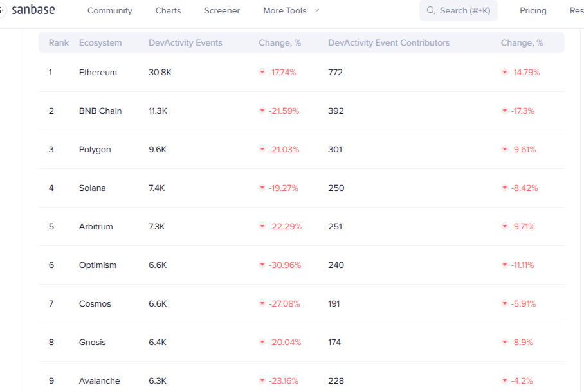Select the Gnosis ecosystem name
The width and height of the screenshot is (584, 392).
click(x=93, y=342)
